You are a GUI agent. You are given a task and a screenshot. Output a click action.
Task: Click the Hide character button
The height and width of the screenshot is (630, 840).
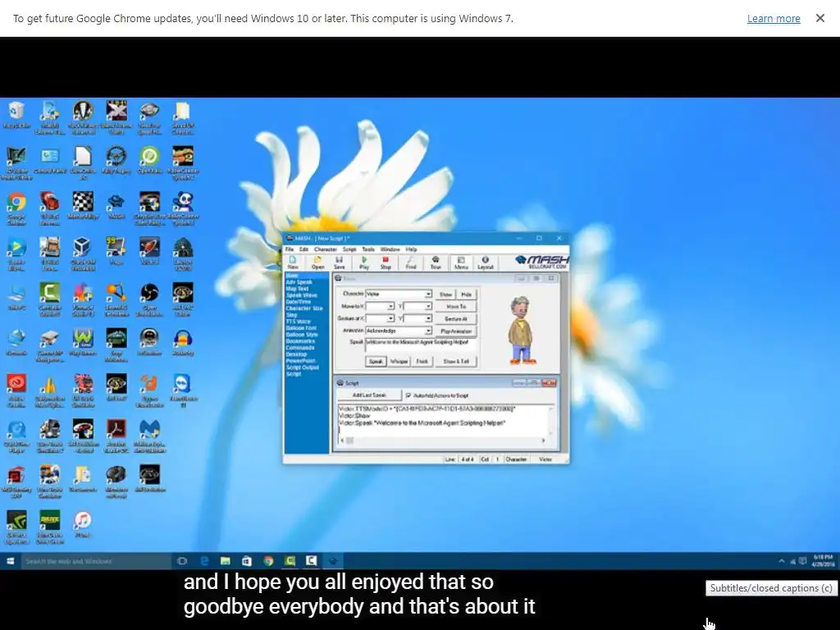pyautogui.click(x=466, y=294)
